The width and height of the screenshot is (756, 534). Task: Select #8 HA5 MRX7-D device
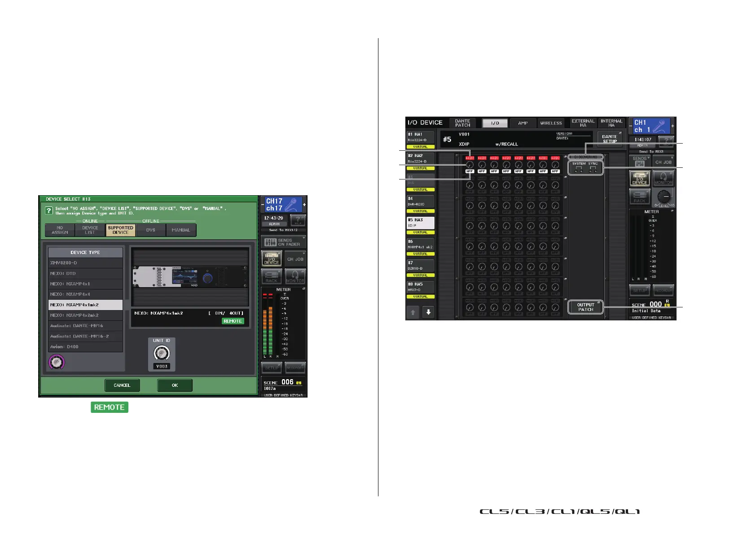pyautogui.click(x=421, y=287)
